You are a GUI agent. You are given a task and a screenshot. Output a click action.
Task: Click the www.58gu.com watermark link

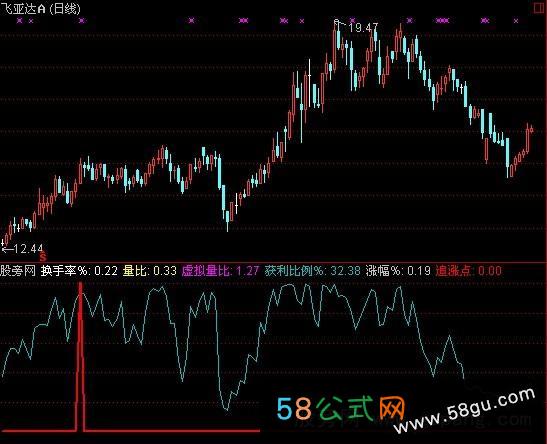[464, 411]
